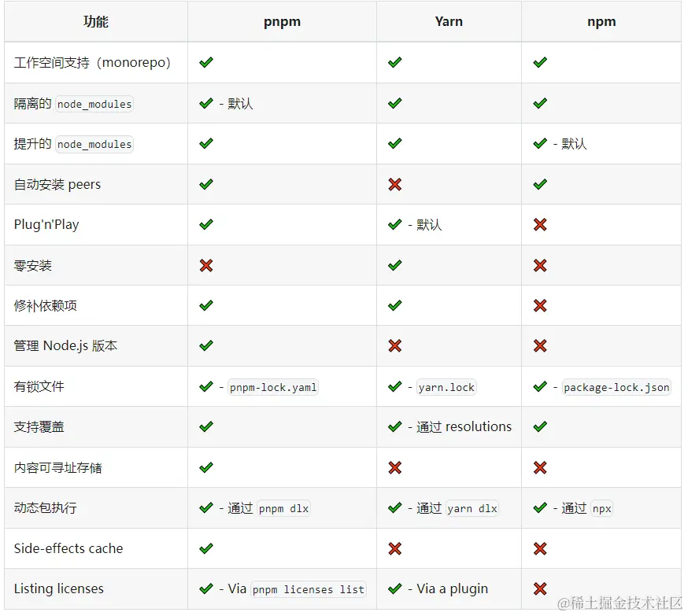Image resolution: width=688 pixels, height=616 pixels.
Task: Click the pnpm red cross in 零安装 row
Action: coord(206,266)
